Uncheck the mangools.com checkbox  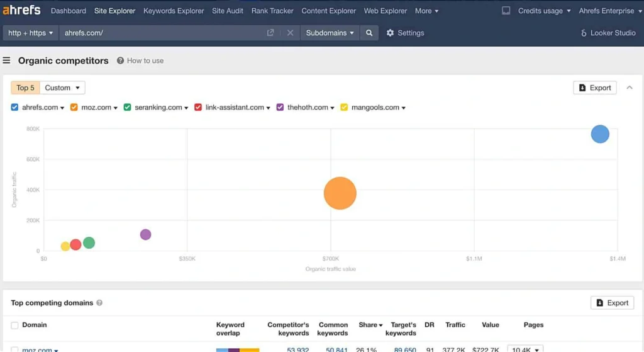coord(344,107)
